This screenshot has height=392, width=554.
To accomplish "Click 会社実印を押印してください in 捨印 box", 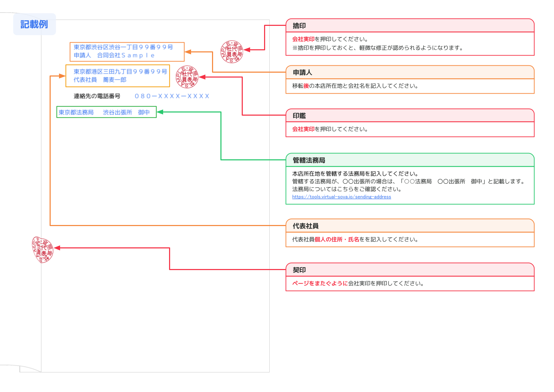I will click(330, 39).
